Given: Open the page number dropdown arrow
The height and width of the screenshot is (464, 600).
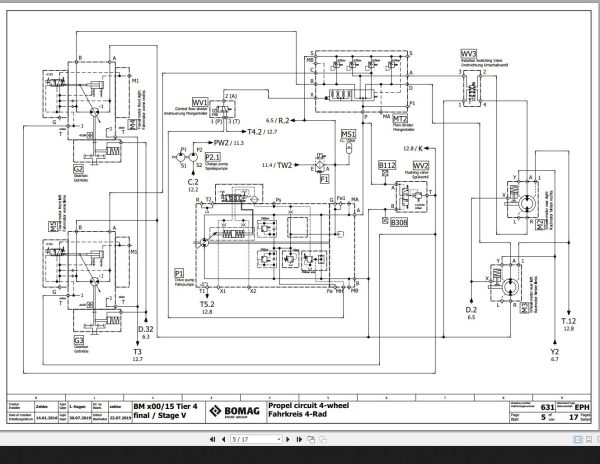Looking at the screenshot, I should [x=279, y=440].
